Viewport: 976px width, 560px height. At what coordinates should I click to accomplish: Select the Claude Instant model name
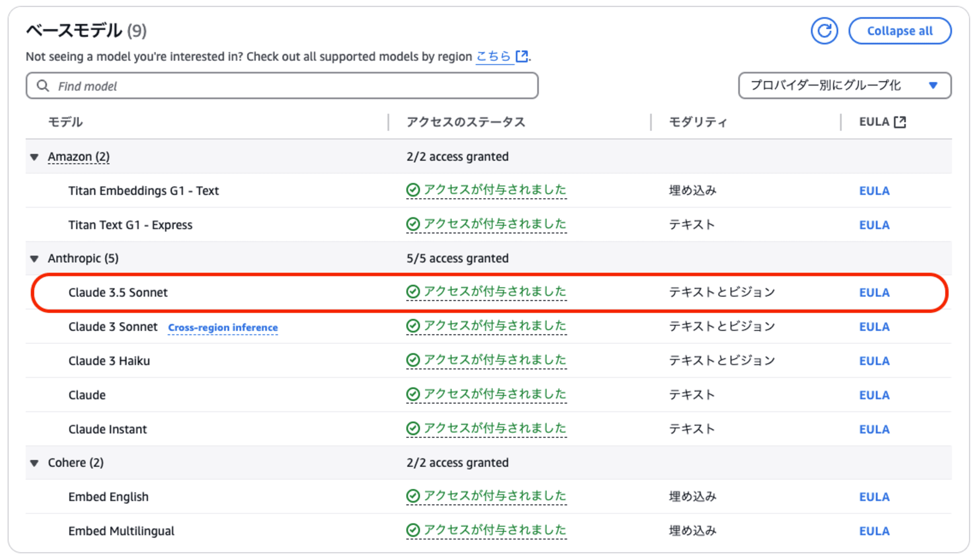tap(107, 429)
